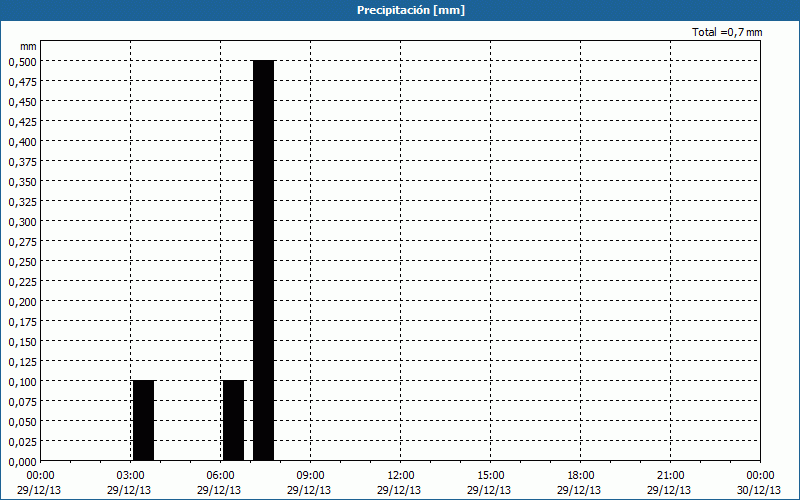Click the 0,025 y-axis value
Image resolution: width=800 pixels, height=500 pixels.
(x=23, y=441)
